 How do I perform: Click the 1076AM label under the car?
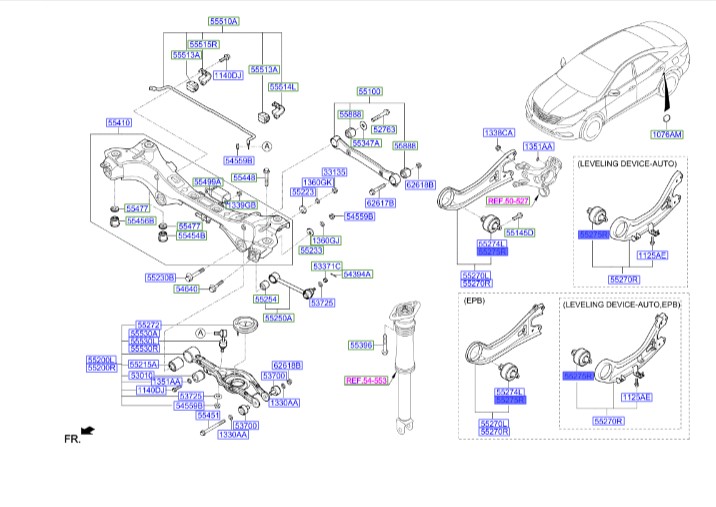(667, 134)
